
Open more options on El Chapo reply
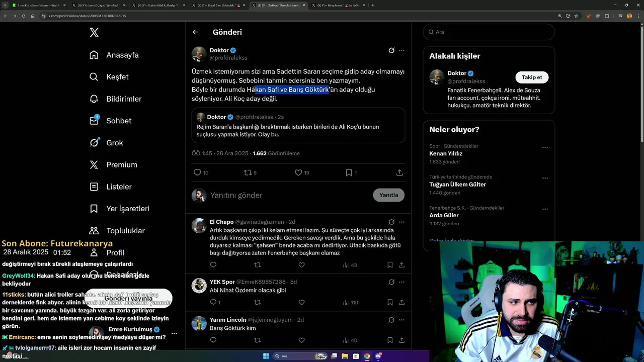tap(401, 222)
